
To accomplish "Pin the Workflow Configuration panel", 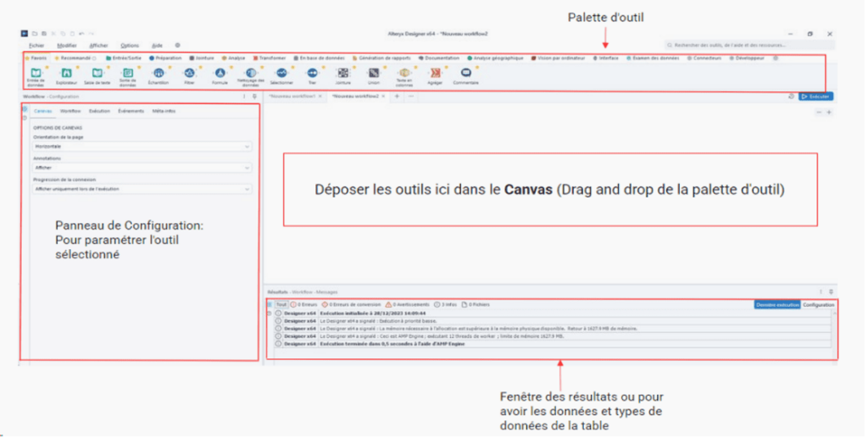I will click(254, 97).
